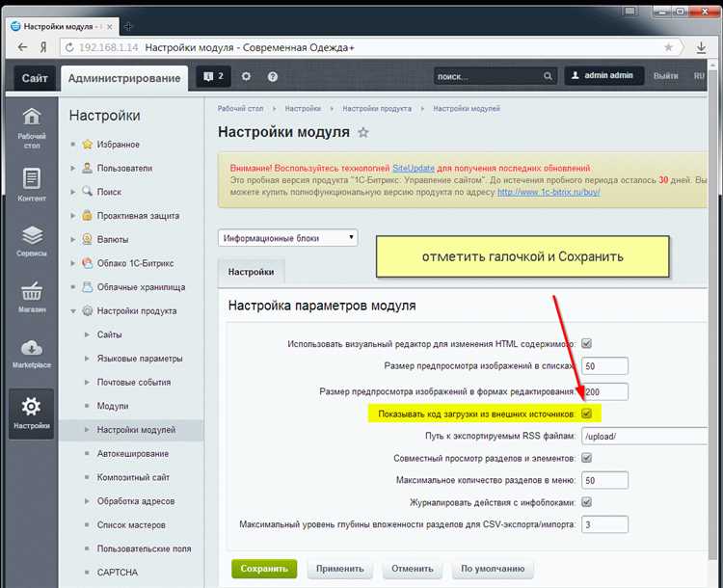Add page to favorites with star near title

363,133
